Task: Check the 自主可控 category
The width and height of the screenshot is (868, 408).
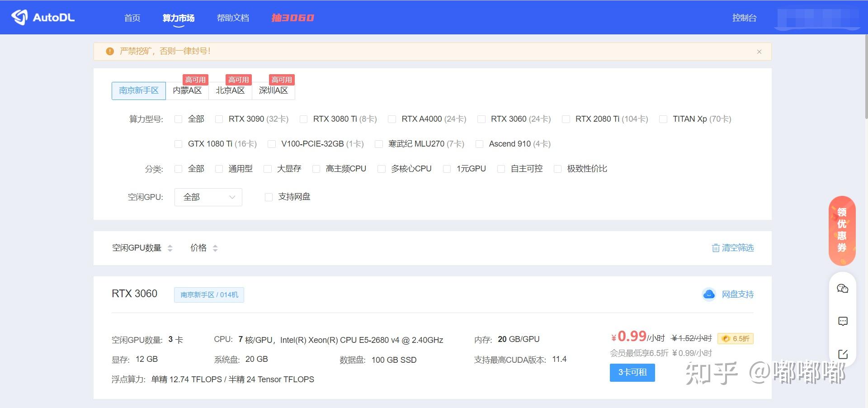Action: point(501,169)
